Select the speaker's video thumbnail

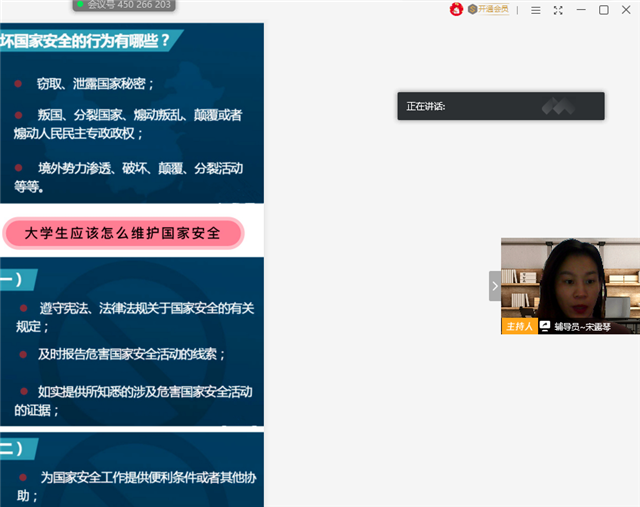pyautogui.click(x=570, y=278)
